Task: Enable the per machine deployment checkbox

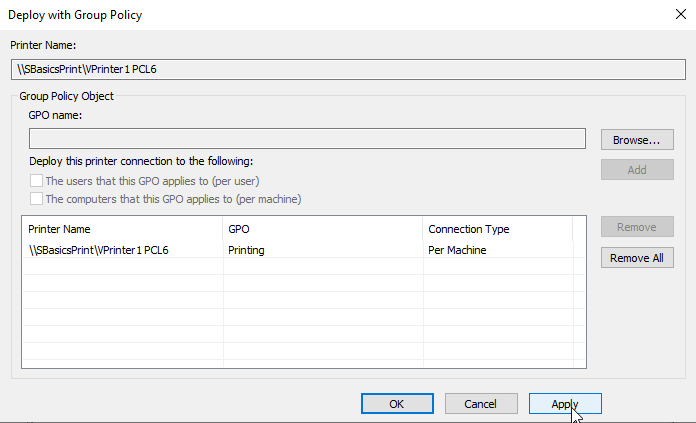Action: click(x=36, y=198)
